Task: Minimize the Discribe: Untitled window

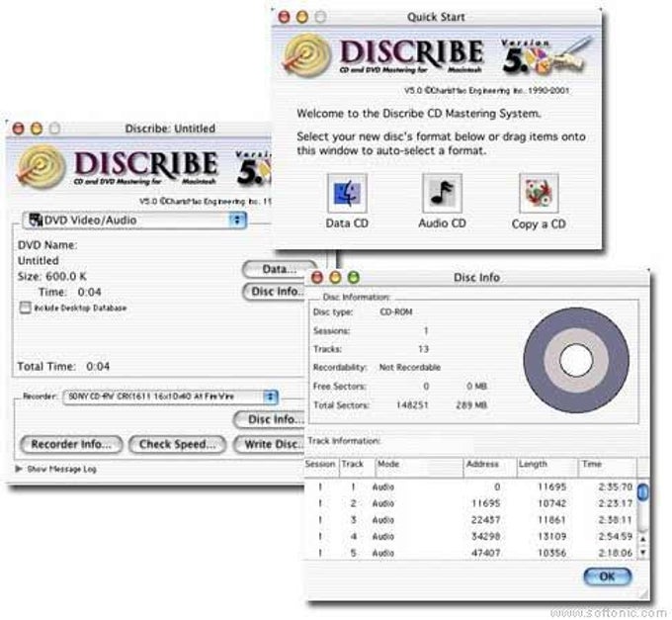Action: pos(37,129)
